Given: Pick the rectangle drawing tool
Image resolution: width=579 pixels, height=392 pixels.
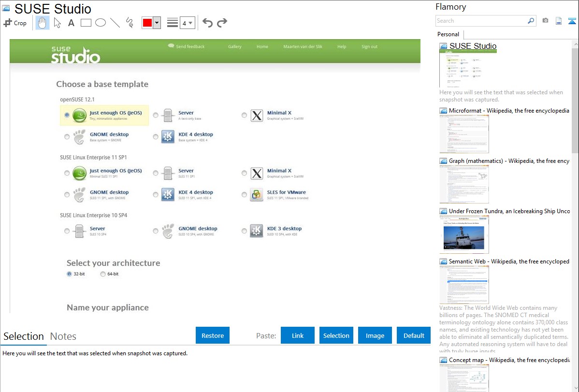Looking at the screenshot, I should 86,23.
